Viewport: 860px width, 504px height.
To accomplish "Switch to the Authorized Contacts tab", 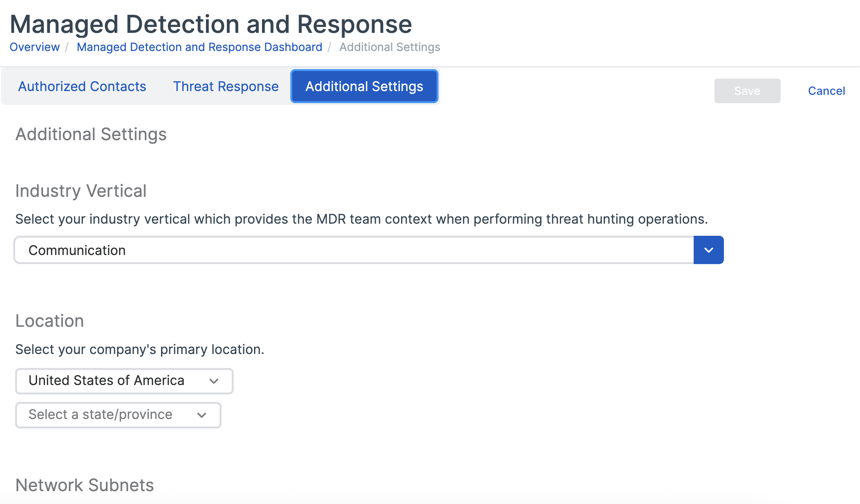I will click(x=82, y=87).
